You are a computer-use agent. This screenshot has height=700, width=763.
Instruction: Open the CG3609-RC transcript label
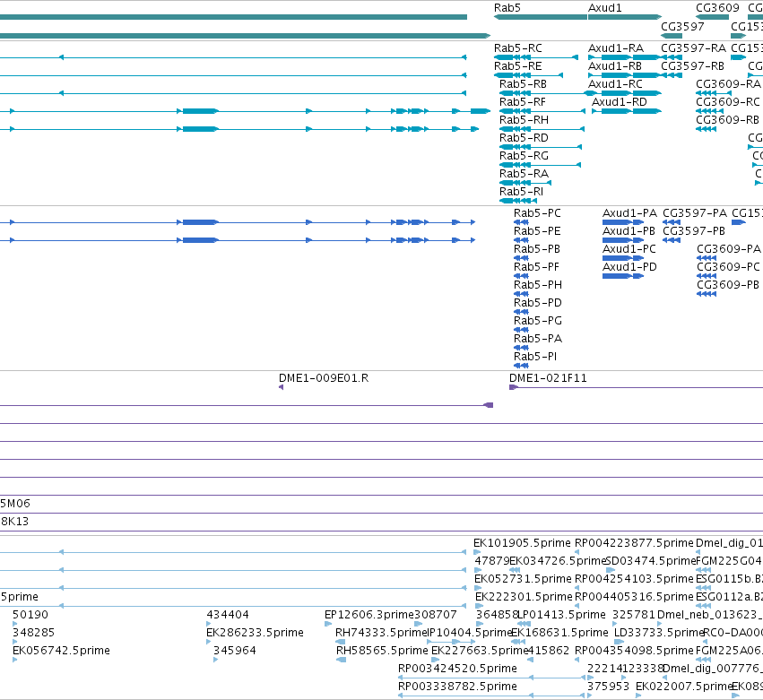[728, 102]
